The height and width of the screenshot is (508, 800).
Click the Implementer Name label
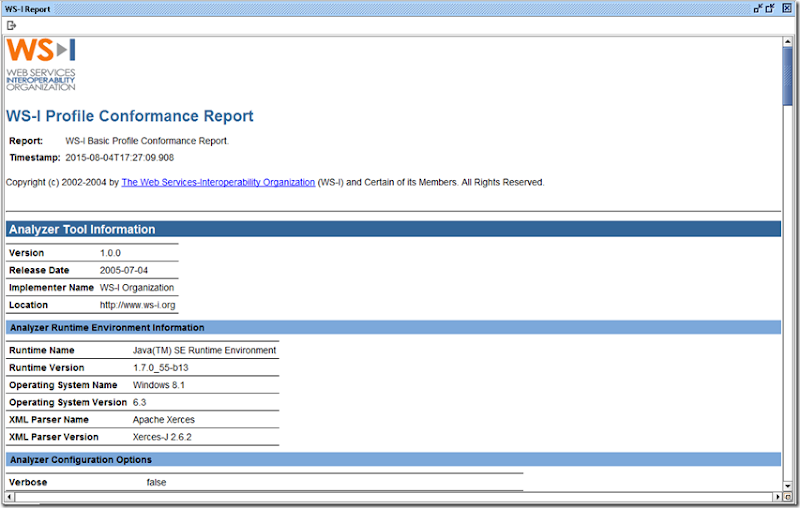[x=51, y=288]
